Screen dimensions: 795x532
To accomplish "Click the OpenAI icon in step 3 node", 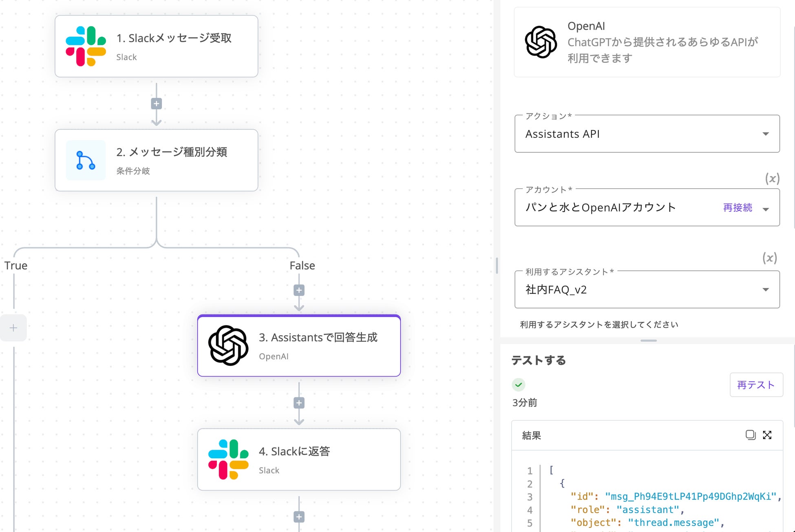I will [228, 345].
